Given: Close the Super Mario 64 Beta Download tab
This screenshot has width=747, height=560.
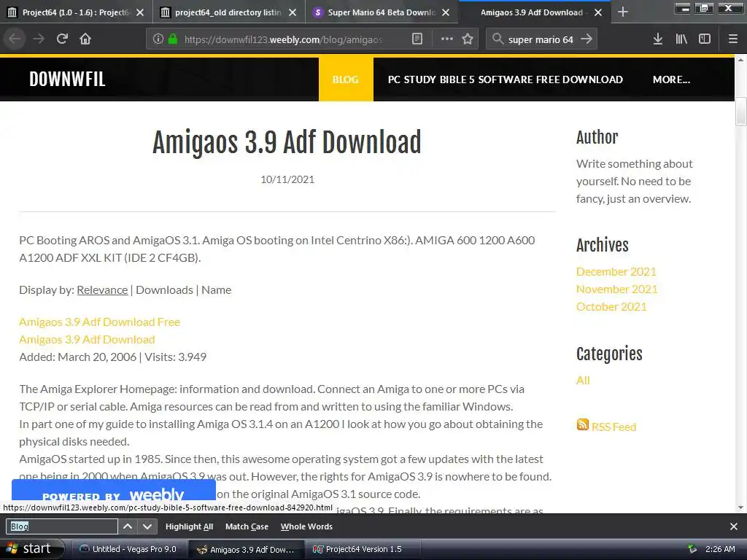Looking at the screenshot, I should 446,12.
